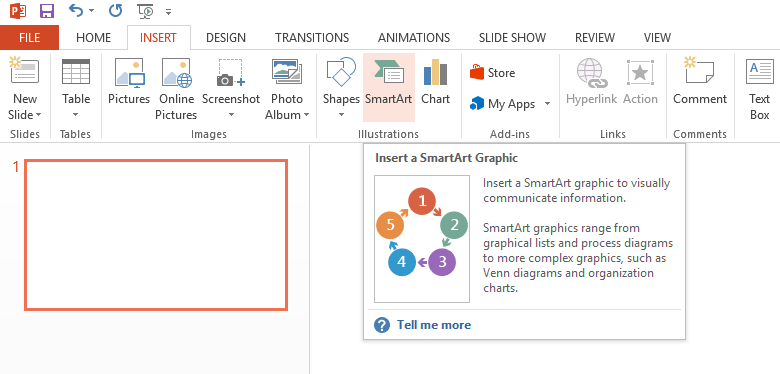This screenshot has height=374, width=780.
Task: Select slide 1 thumbnail in the pane
Action: [156, 235]
